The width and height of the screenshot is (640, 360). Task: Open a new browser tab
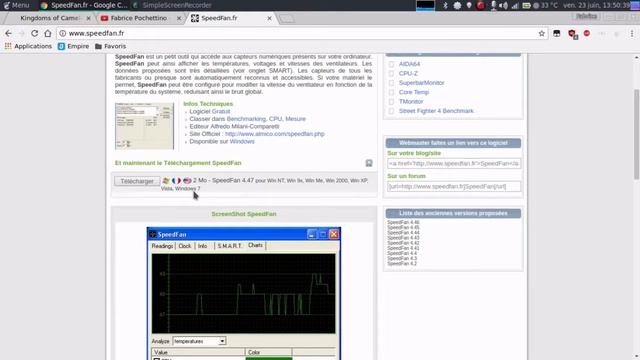point(287,18)
